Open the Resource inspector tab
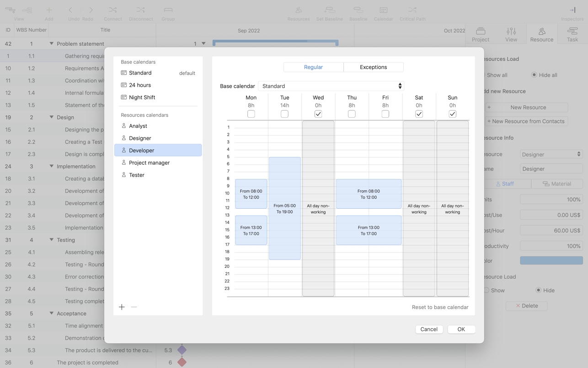 click(542, 34)
